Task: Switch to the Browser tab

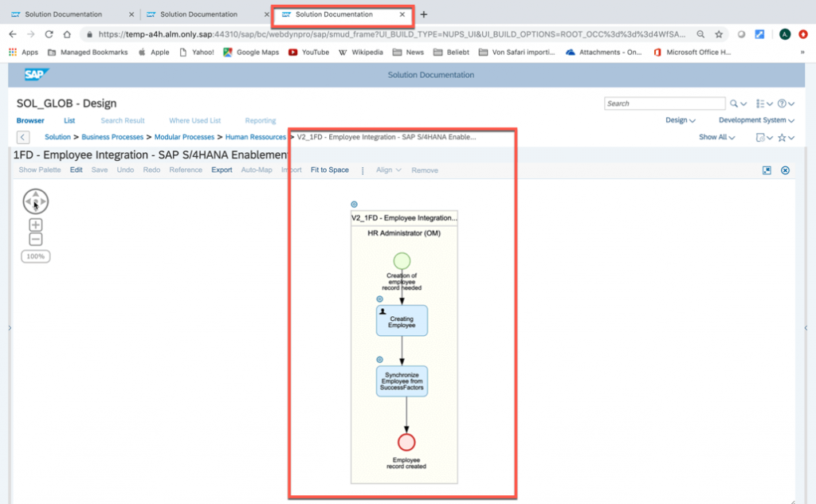Action: tap(30, 120)
